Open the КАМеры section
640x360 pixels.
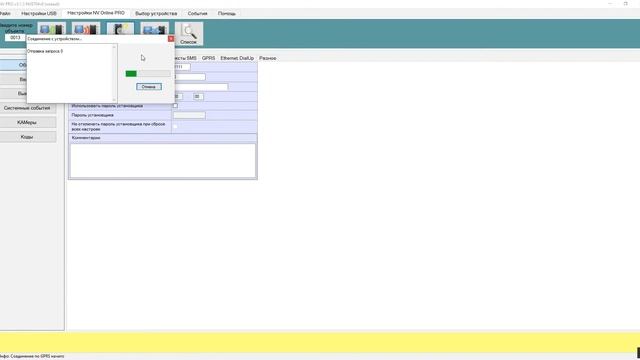[x=27, y=122]
